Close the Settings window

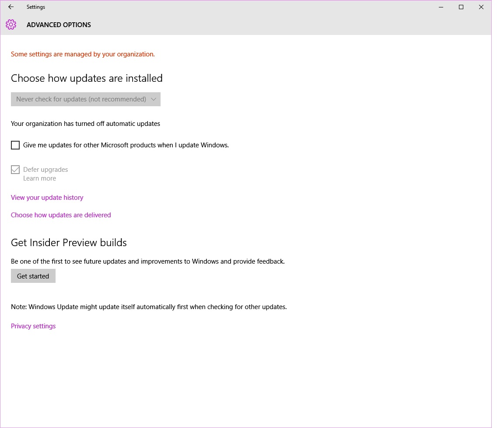point(481,7)
